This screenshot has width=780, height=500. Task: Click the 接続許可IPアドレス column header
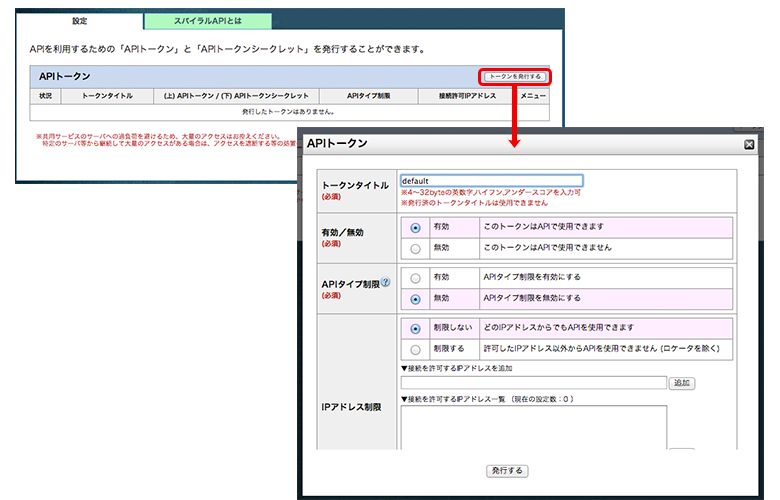click(461, 96)
